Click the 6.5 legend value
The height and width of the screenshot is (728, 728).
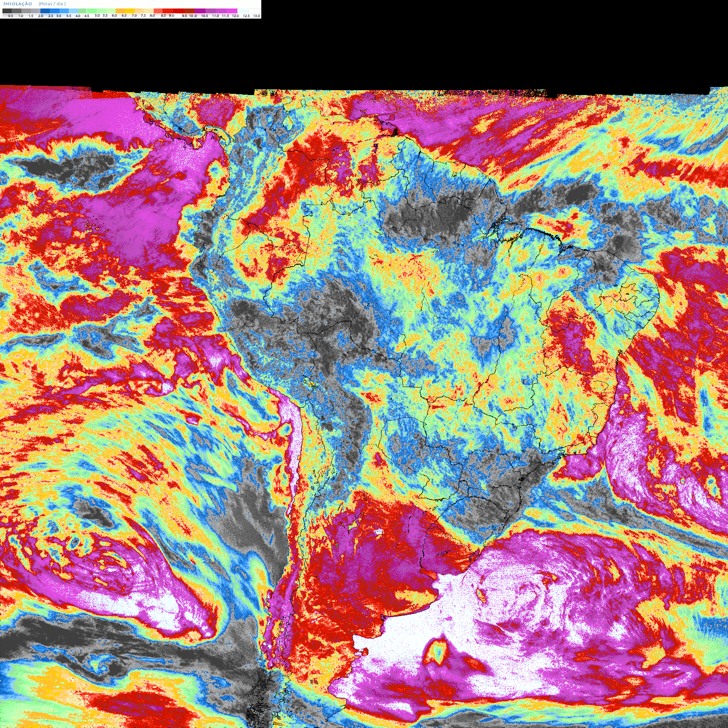(x=124, y=15)
